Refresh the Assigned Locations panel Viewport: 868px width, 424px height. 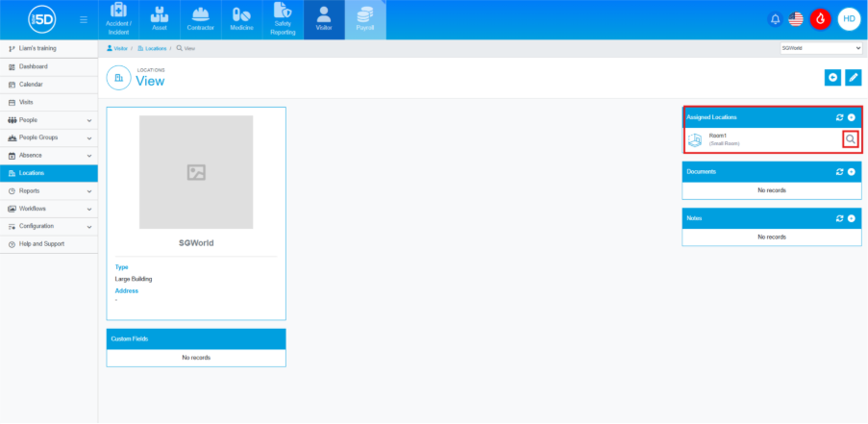coord(839,117)
